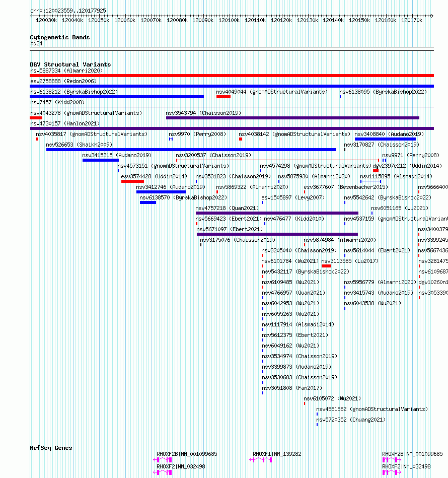Open nsv3170827 (Chaisson2019) variant label
The height and width of the screenshot is (478, 448).
point(382,145)
